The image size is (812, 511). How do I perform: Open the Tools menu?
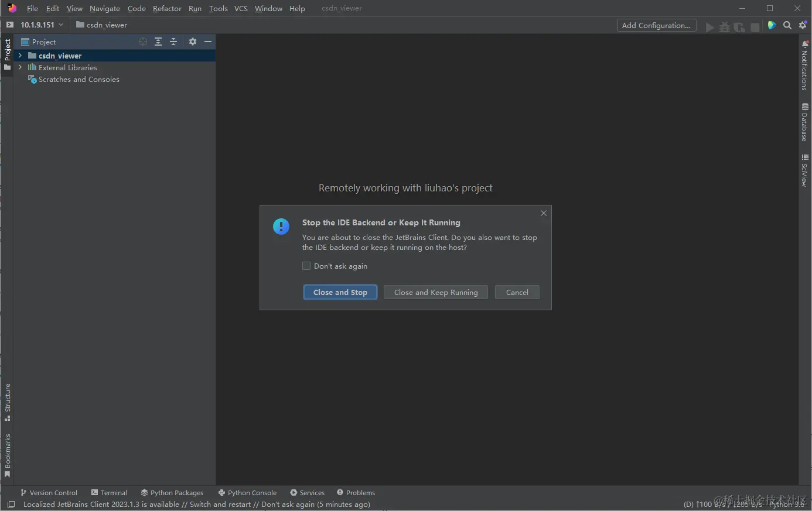click(x=218, y=8)
